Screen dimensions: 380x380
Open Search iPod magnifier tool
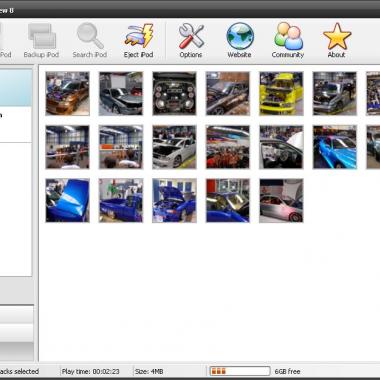(x=90, y=36)
